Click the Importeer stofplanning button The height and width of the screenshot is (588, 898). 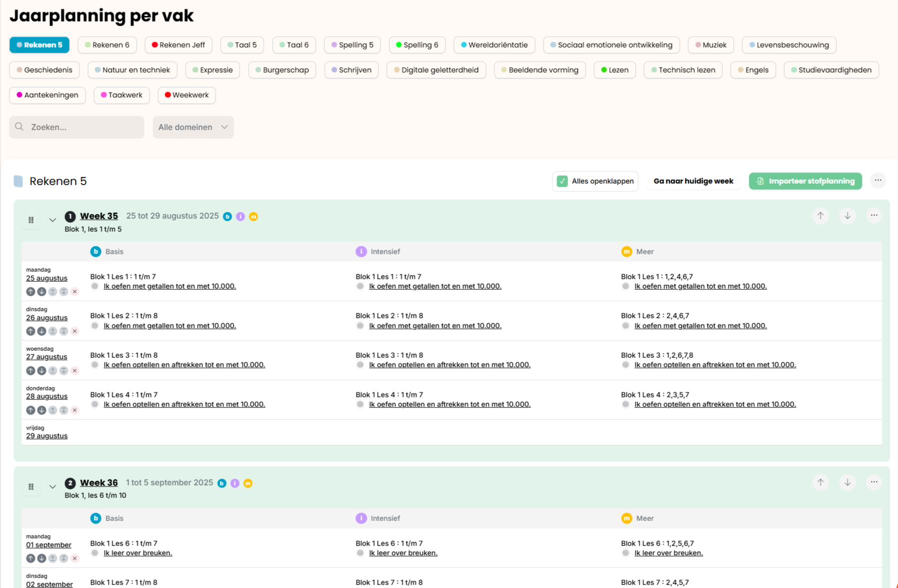pos(805,181)
